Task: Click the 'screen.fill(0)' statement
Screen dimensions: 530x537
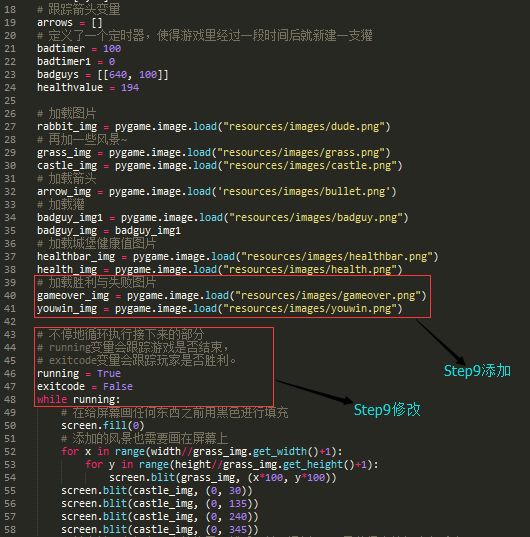Action: (x=103, y=425)
